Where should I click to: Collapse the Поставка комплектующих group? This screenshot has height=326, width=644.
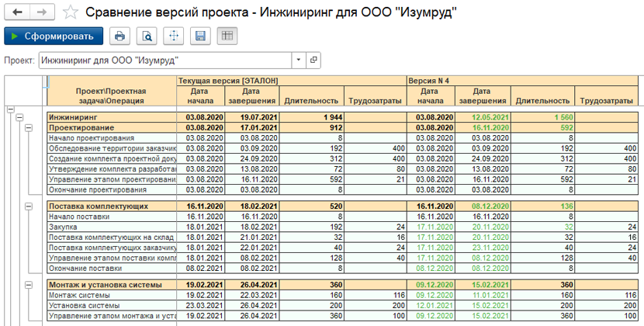29,206
